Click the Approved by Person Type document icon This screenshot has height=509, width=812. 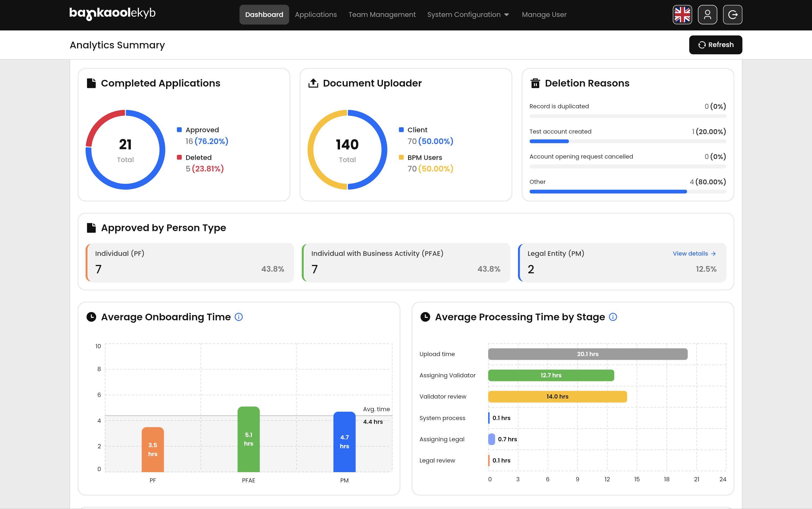click(91, 228)
